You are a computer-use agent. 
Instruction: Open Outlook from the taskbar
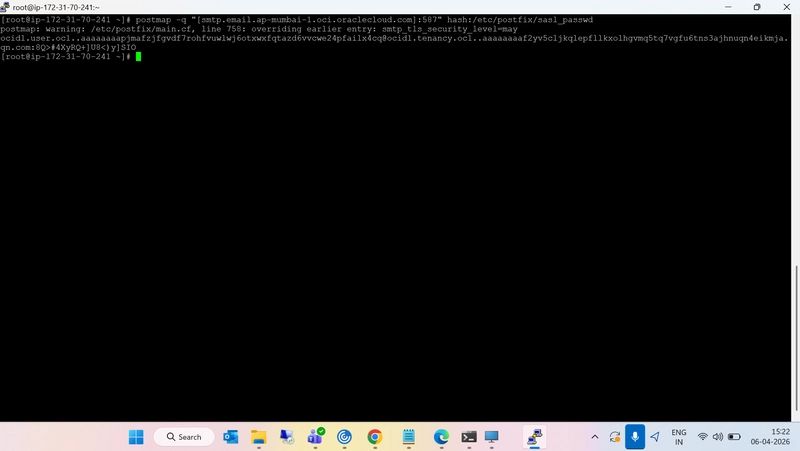pos(231,437)
